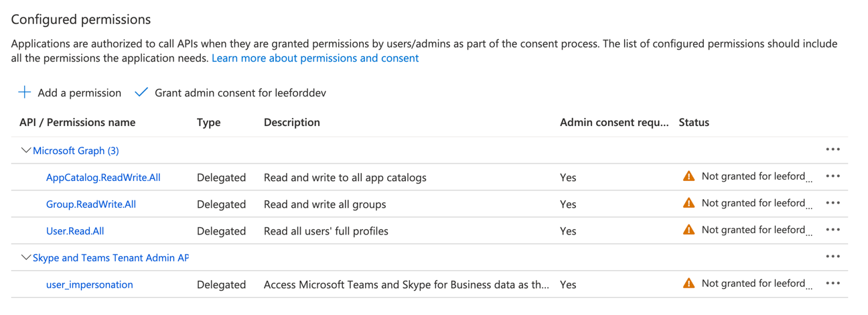Open the ellipsis menu for User.Read.All row
This screenshot has height=315, width=868.
[833, 230]
